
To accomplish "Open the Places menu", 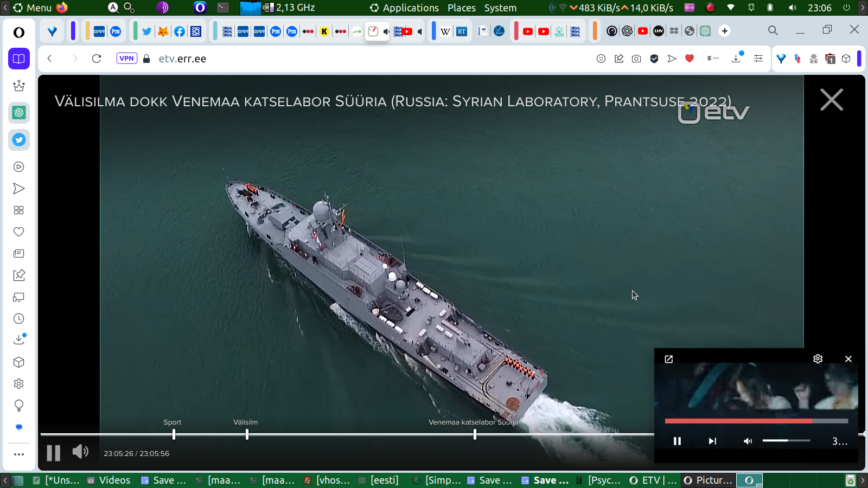I will click(461, 8).
